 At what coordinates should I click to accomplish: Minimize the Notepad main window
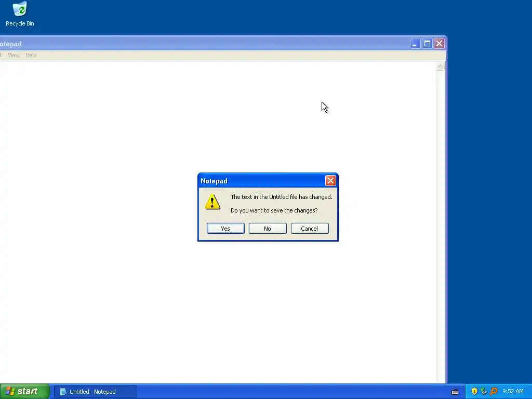[415, 44]
